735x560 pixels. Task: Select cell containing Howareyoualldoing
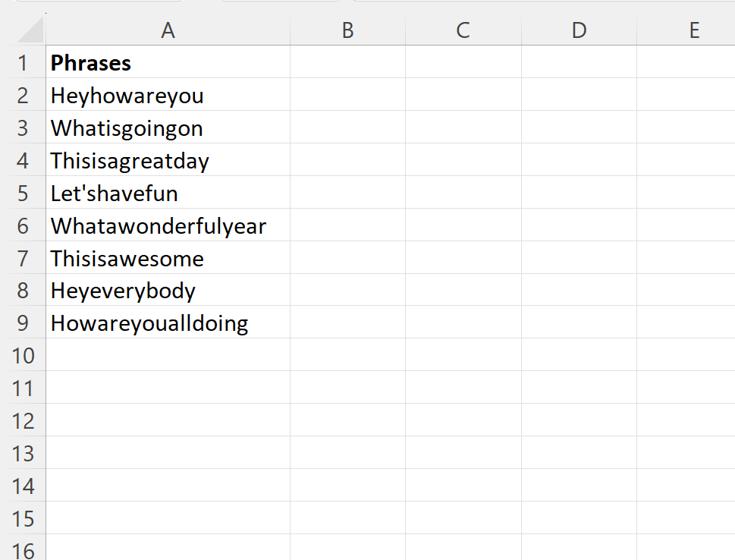click(168, 322)
